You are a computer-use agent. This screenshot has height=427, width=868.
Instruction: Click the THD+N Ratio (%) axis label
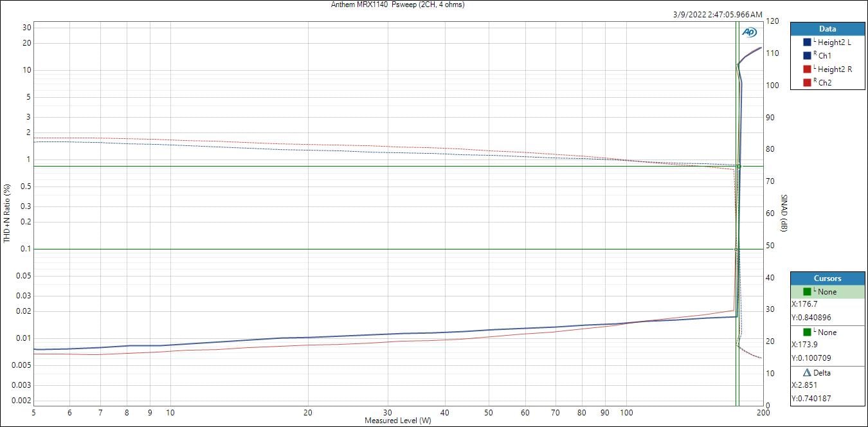[x=7, y=213]
